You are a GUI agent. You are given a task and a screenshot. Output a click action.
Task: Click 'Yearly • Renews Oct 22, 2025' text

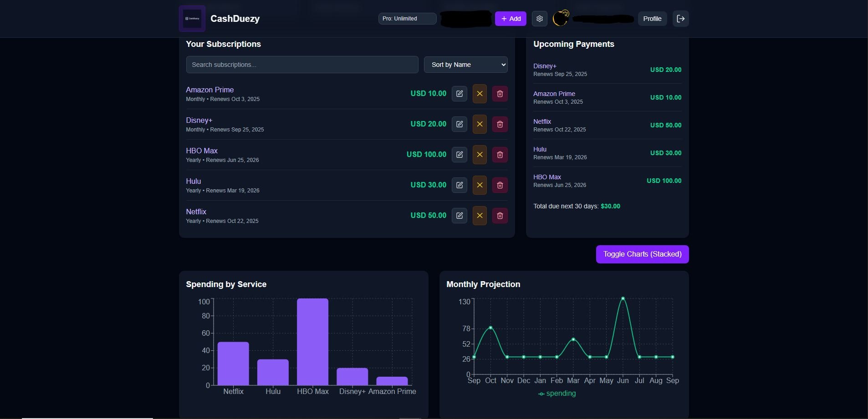(x=222, y=221)
